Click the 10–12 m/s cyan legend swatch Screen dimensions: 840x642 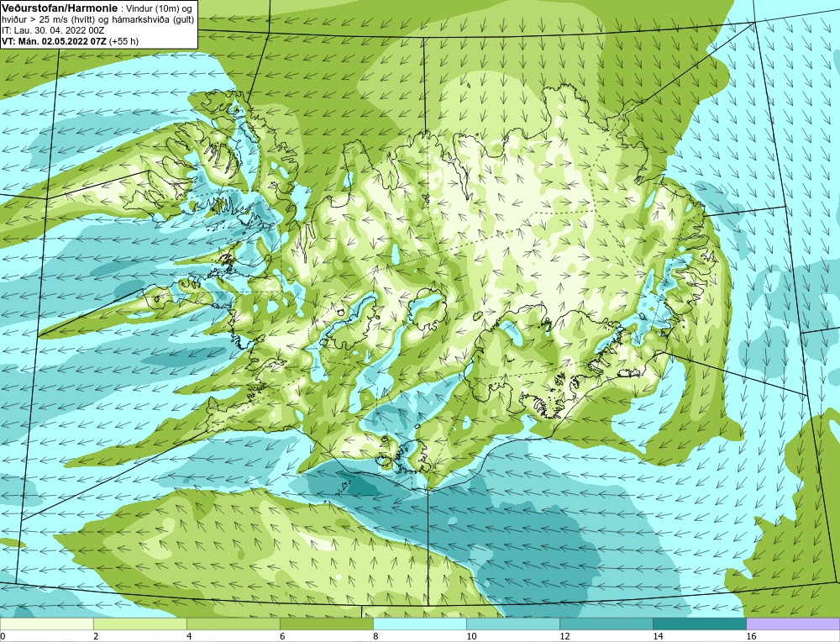click(512, 624)
